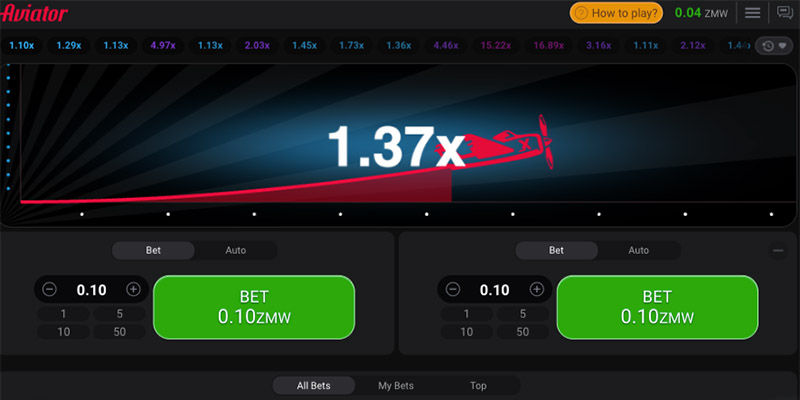Open the My Bets tab

pos(395,385)
